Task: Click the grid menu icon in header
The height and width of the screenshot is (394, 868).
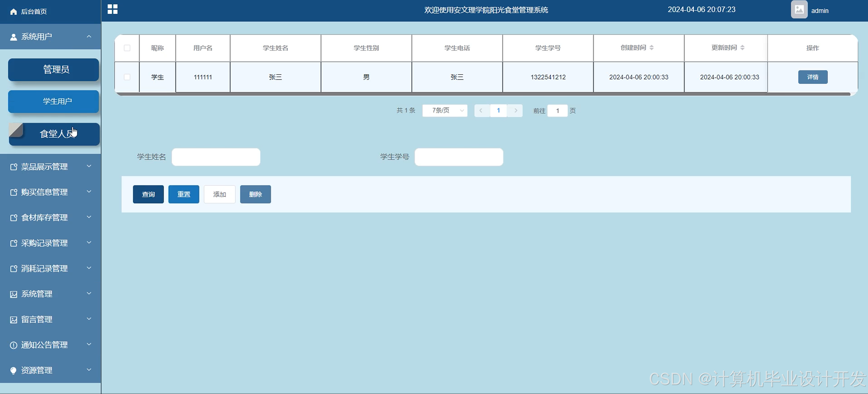Action: [x=112, y=9]
